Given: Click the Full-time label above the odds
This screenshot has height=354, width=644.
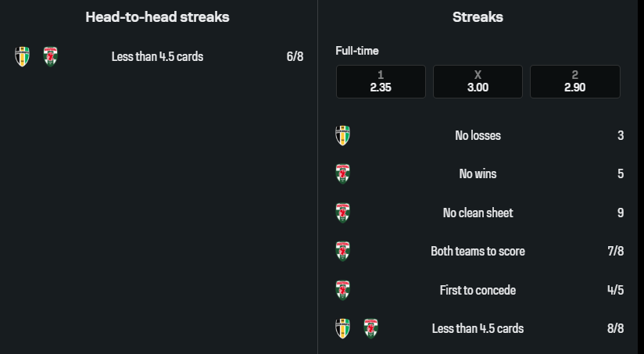Looking at the screenshot, I should pyautogui.click(x=356, y=51).
